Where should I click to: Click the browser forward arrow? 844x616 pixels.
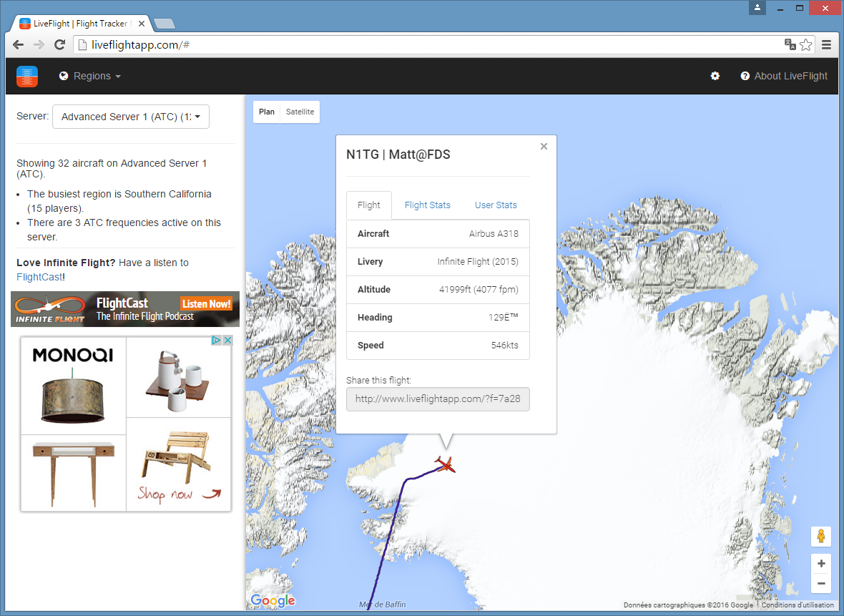tap(39, 44)
